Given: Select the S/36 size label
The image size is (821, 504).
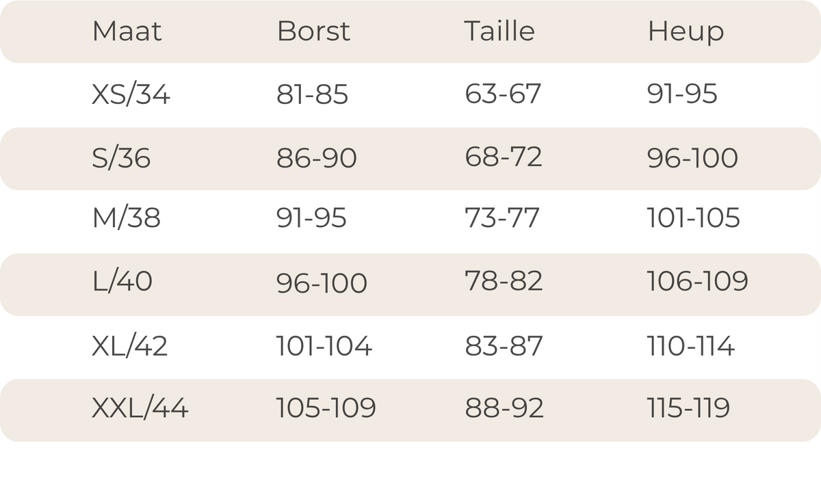Looking at the screenshot, I should pos(121,159).
